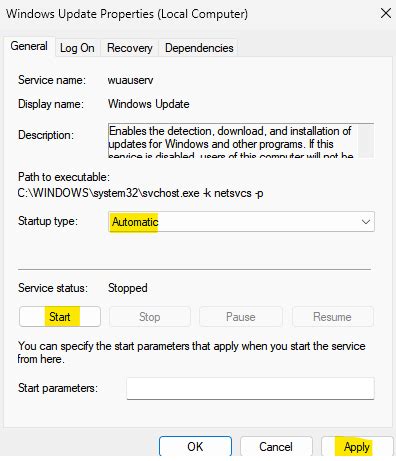
Task: Expand the Startup type chevron arrow
Action: click(366, 222)
